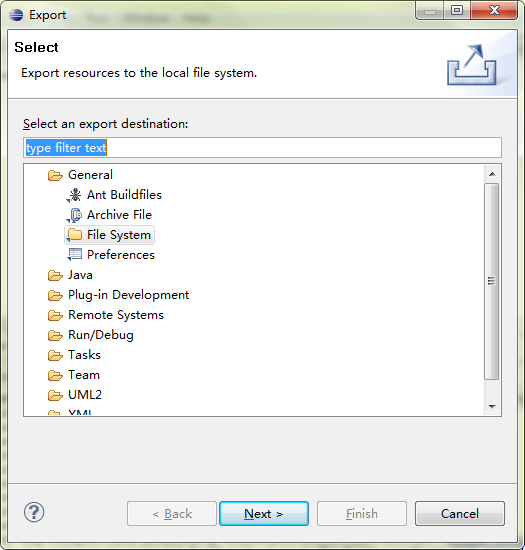Screen dimensions: 525x550
Task: Select the Ant Buildfiles spider icon
Action: click(x=74, y=195)
